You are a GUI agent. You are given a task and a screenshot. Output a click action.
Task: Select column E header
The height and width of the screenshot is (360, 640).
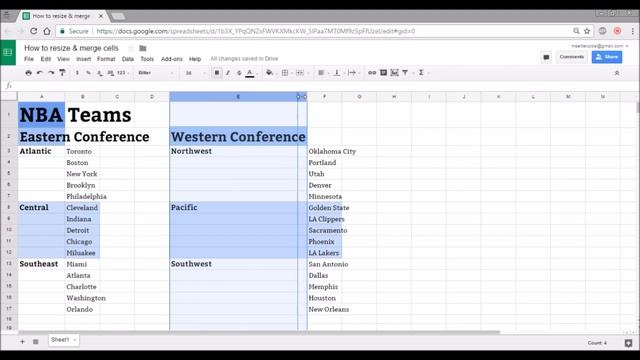(238, 97)
